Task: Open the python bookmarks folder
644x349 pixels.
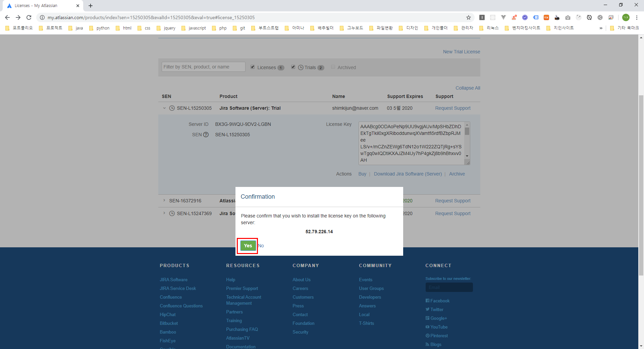Action: [99, 28]
